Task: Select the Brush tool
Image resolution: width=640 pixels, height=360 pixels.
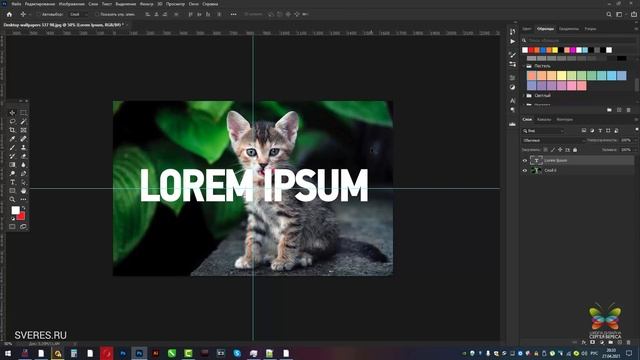Action: pos(12,147)
